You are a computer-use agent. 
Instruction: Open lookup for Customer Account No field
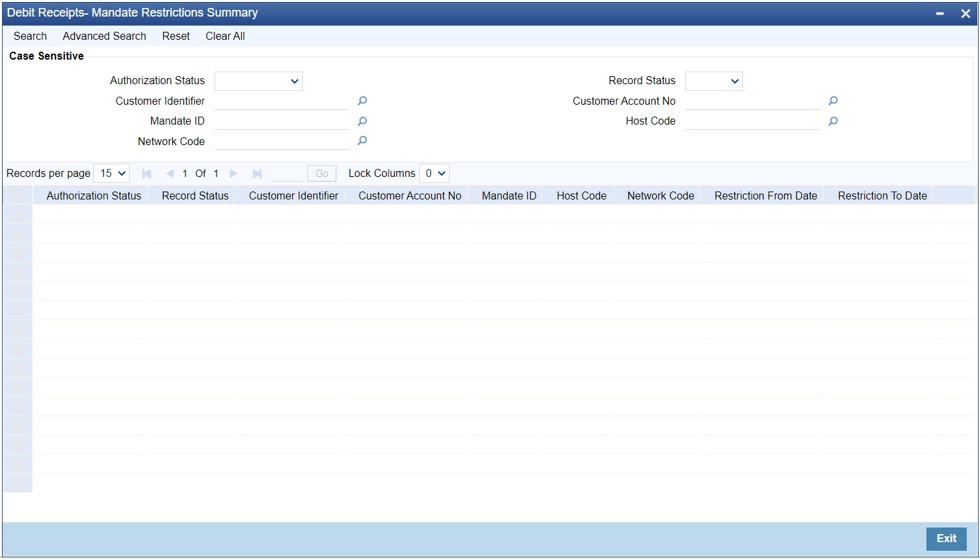(x=833, y=101)
